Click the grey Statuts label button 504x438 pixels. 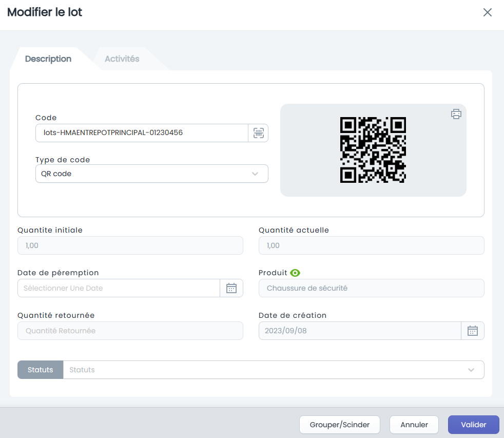(x=41, y=370)
